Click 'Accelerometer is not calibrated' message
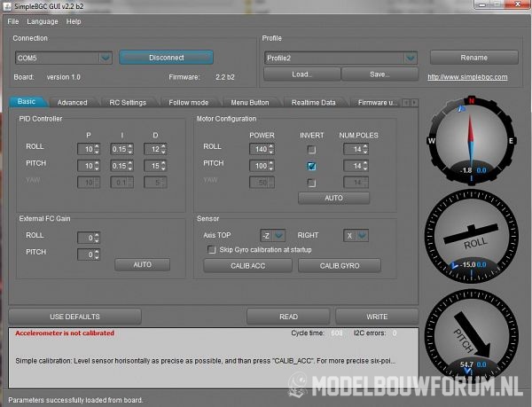The height and width of the screenshot is (407, 532). (65, 333)
